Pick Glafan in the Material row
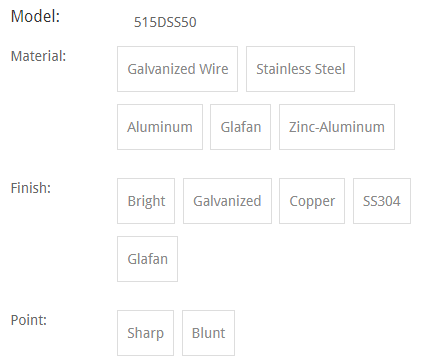 point(240,127)
